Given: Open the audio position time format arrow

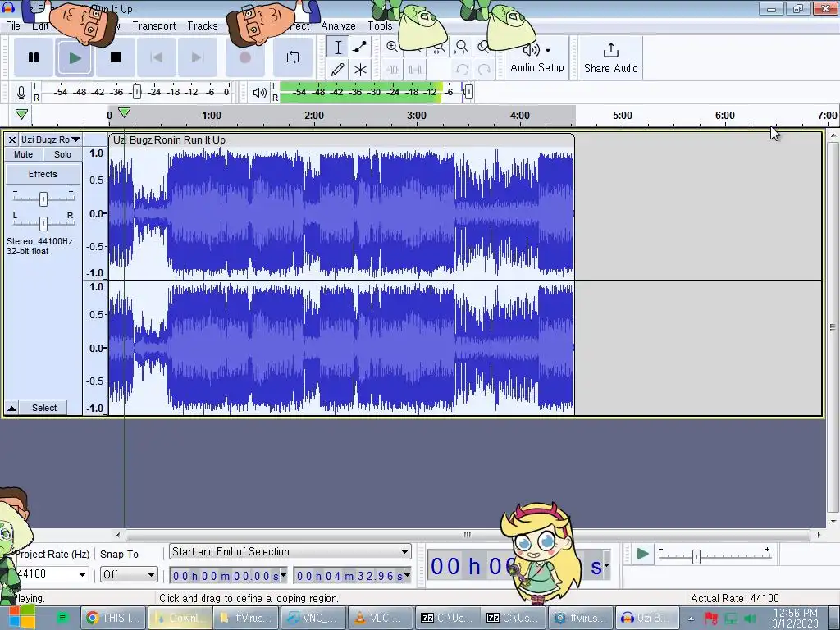Looking at the screenshot, I should point(606,565).
